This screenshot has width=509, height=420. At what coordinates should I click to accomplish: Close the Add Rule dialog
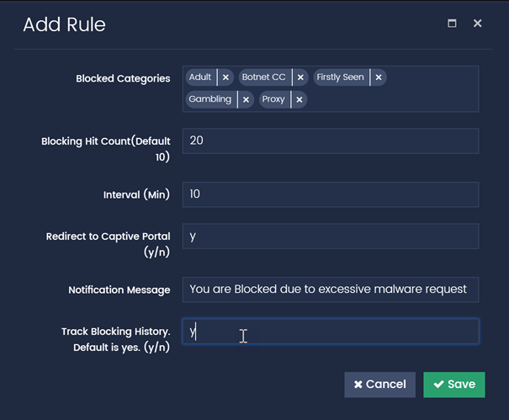point(478,24)
